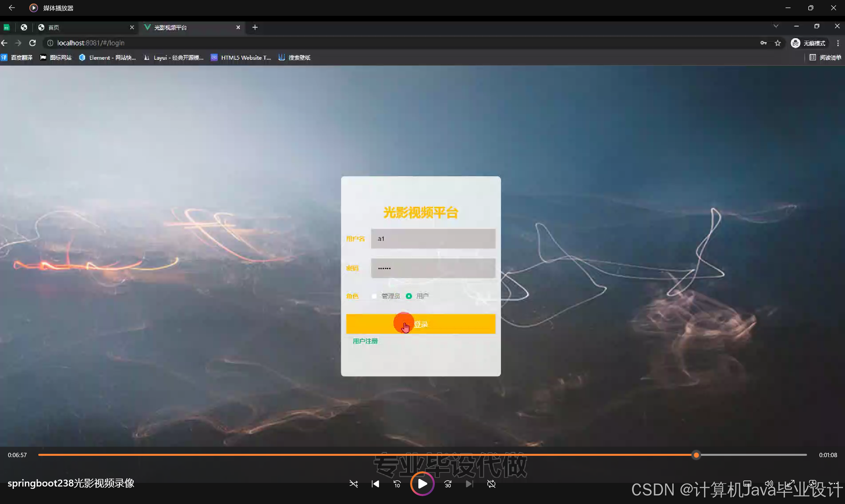The height and width of the screenshot is (504, 845).
Task: Skip forward 30 seconds
Action: (448, 484)
